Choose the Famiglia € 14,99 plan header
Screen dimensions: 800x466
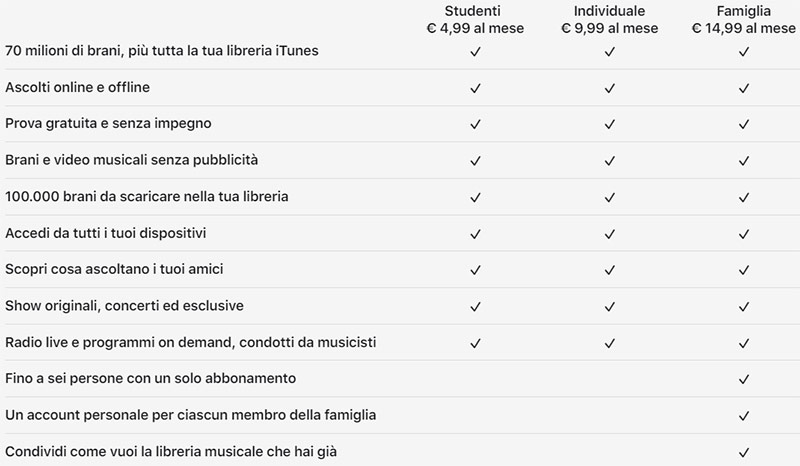(743, 19)
